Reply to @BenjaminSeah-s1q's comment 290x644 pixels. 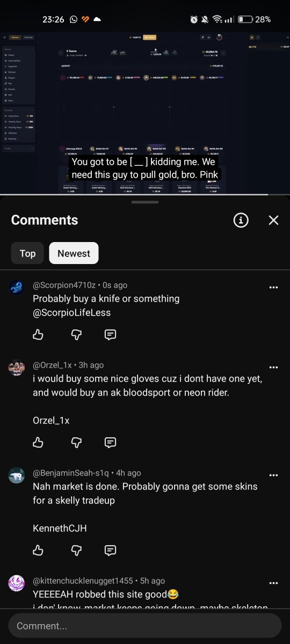110,550
